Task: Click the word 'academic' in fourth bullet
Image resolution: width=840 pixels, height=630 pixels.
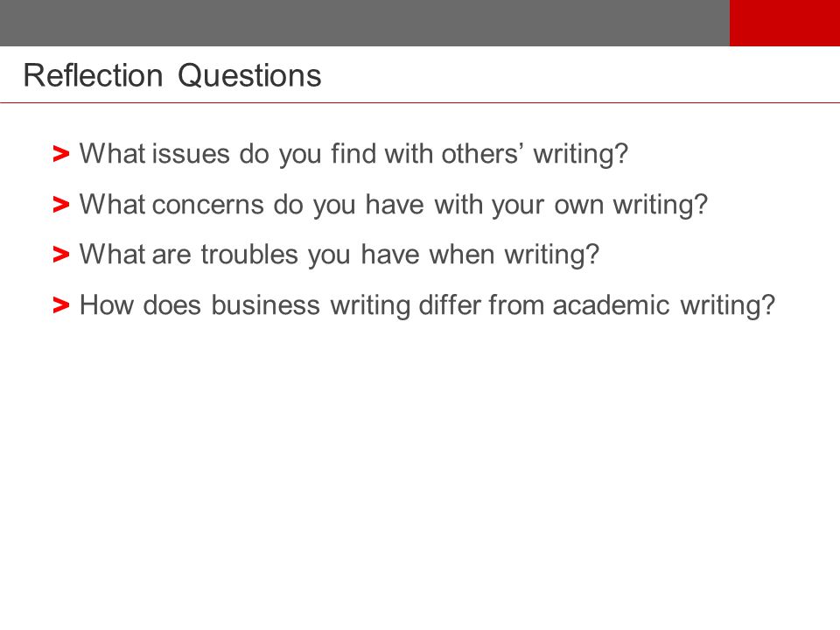Action: (611, 304)
